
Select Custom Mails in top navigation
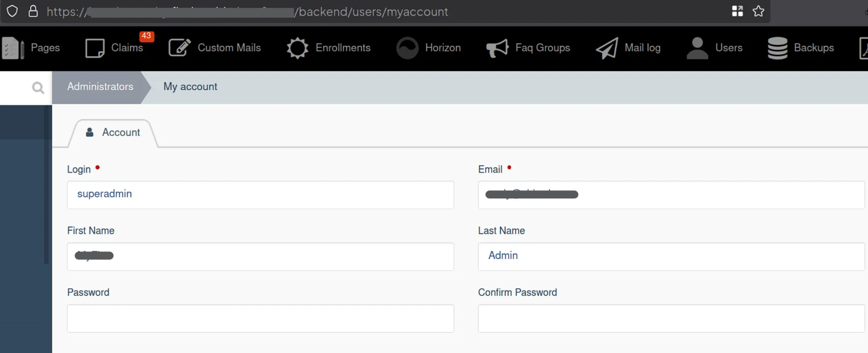[229, 48]
